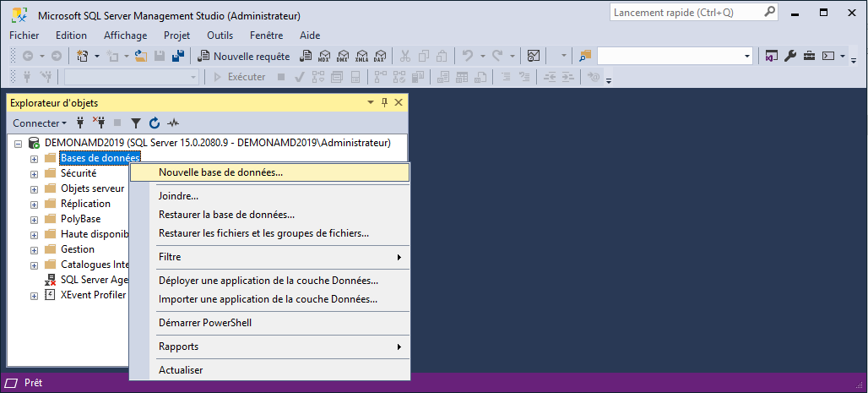The width and height of the screenshot is (868, 393).
Task: Toggle the pin icon on Explorateur d'objets
Action: [x=385, y=102]
